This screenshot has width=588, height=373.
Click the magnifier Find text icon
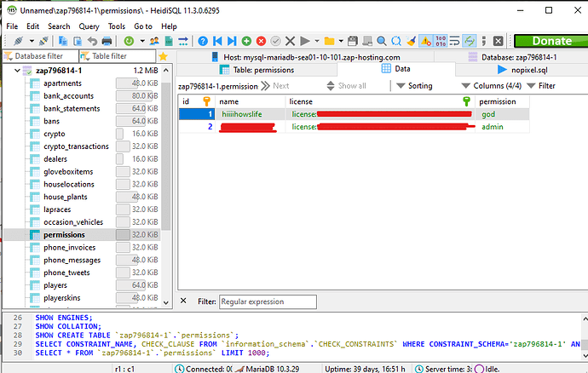point(382,41)
